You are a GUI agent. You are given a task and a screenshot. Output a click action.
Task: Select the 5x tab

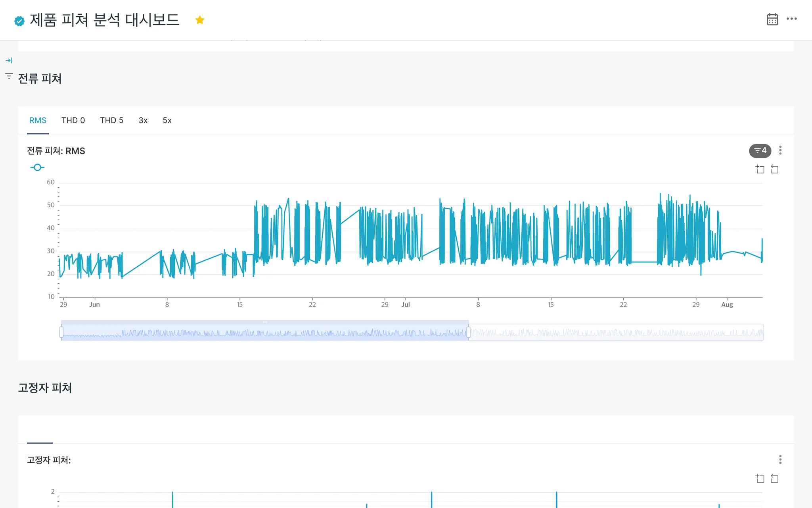[167, 120]
